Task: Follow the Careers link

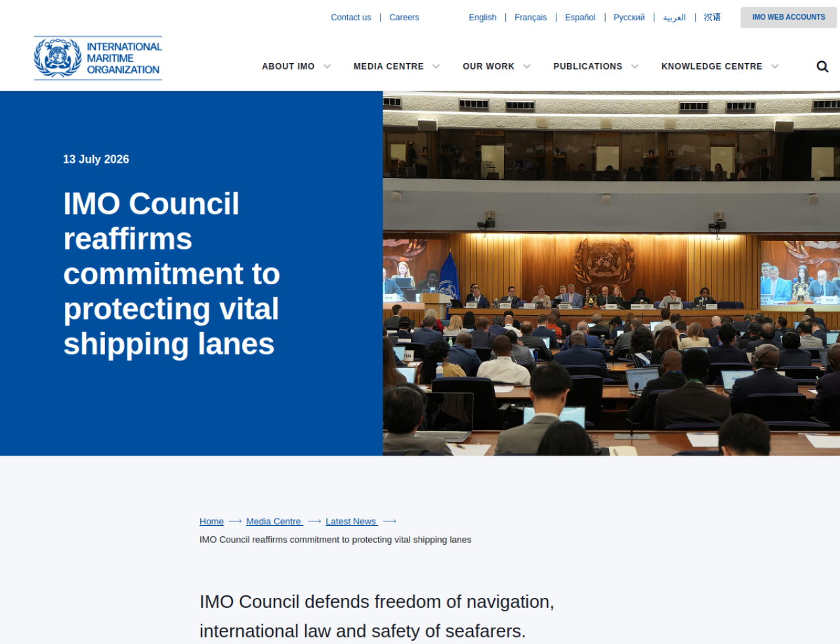Action: pyautogui.click(x=404, y=18)
